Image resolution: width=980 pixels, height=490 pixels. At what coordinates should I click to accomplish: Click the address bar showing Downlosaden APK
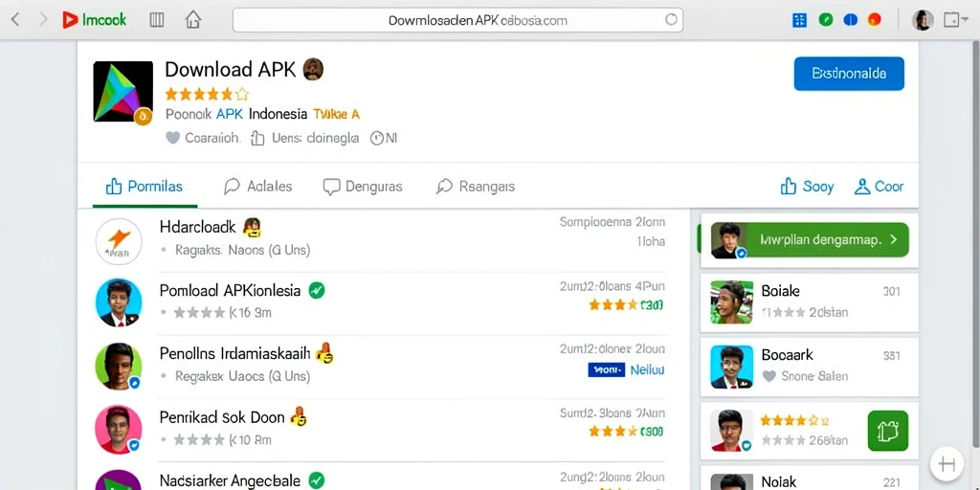pos(457,20)
